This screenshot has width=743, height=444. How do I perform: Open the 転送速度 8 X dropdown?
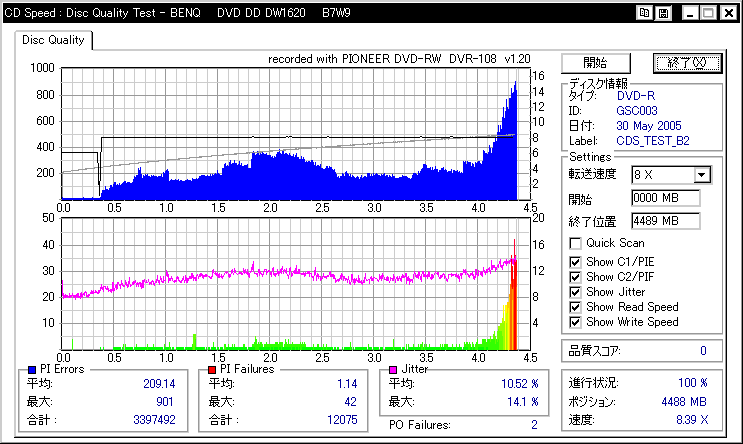coord(671,175)
